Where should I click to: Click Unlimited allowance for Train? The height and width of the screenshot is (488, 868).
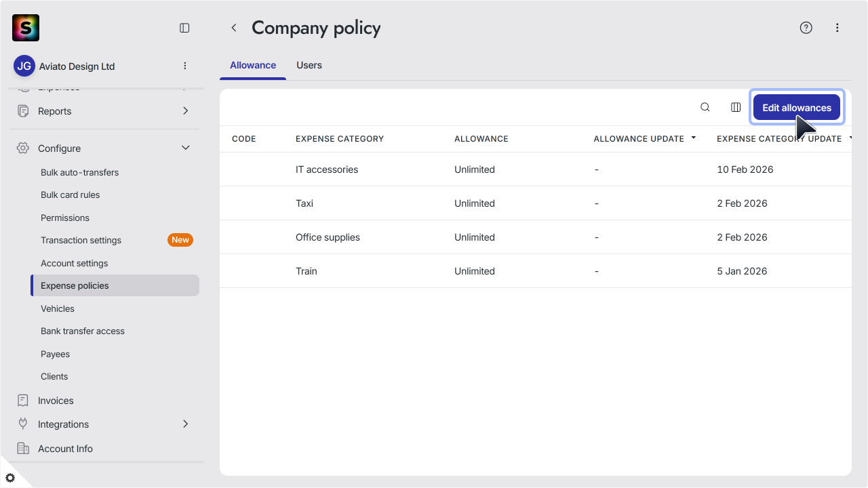tap(475, 271)
